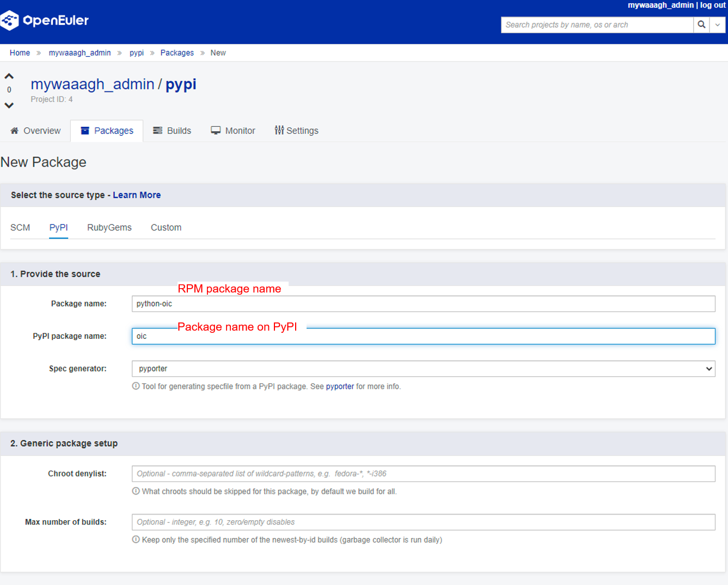Open project Settings tab
Image resolution: width=728 pixels, height=585 pixels.
click(x=297, y=131)
